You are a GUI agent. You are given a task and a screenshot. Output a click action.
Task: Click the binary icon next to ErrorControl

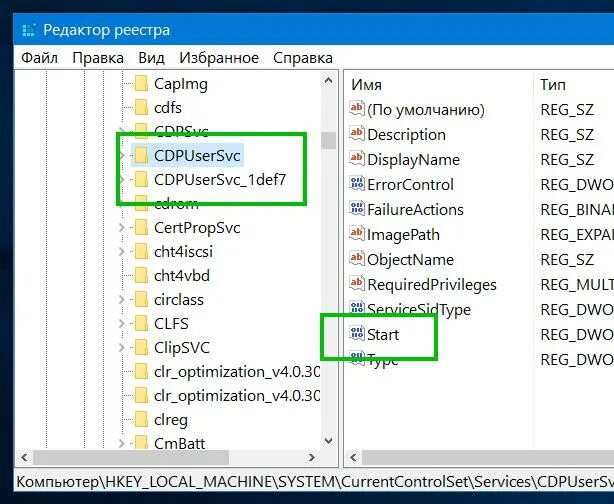[x=357, y=184]
